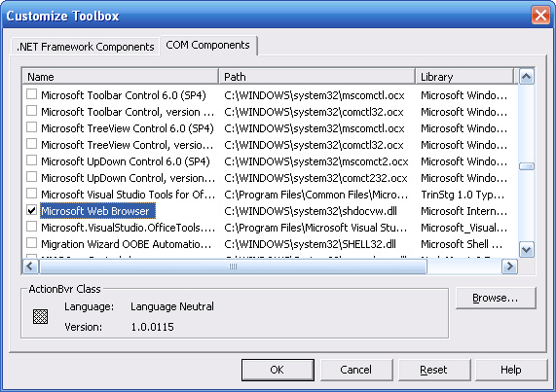
Task: Check Microsoft Toolbar Control 6.0 (SP4)
Action: 31,94
